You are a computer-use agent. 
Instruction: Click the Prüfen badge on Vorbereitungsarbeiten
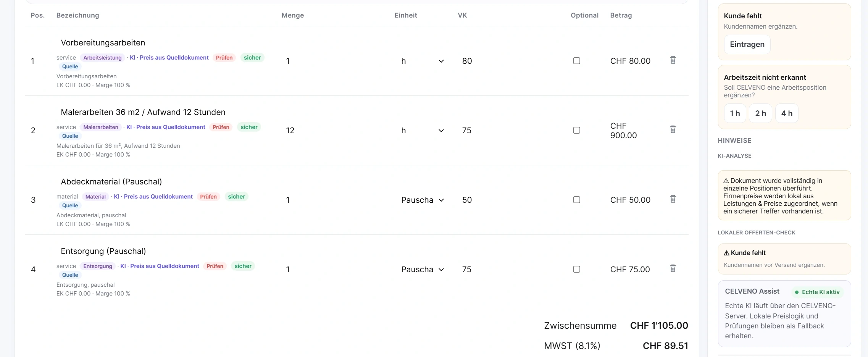pyautogui.click(x=224, y=58)
